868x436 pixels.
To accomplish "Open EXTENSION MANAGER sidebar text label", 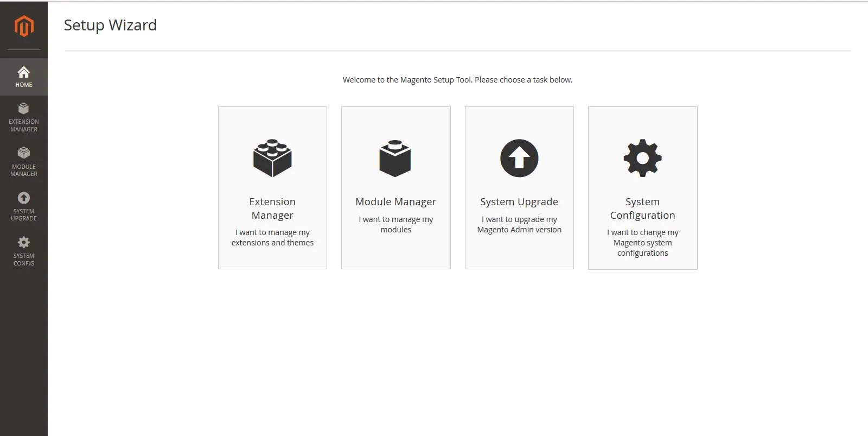I will pos(24,125).
